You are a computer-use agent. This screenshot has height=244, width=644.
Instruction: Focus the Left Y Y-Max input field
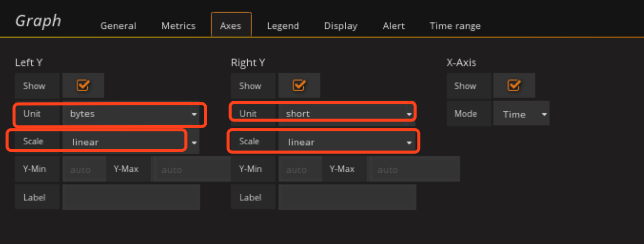pyautogui.click(x=191, y=170)
